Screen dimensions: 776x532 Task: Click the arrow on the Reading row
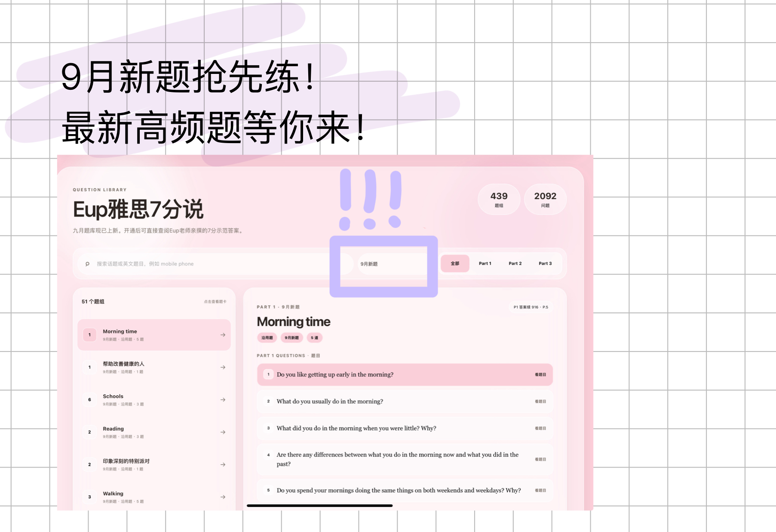tap(223, 432)
